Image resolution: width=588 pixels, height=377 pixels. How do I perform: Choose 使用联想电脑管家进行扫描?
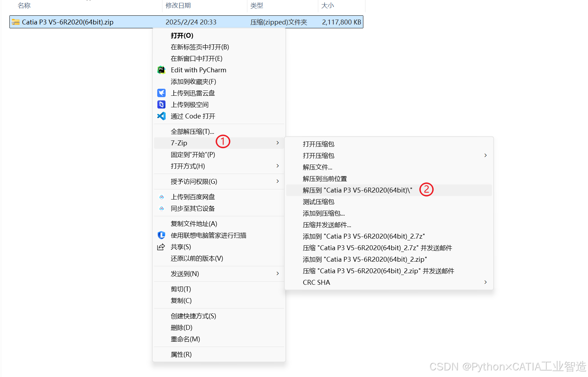(219, 235)
